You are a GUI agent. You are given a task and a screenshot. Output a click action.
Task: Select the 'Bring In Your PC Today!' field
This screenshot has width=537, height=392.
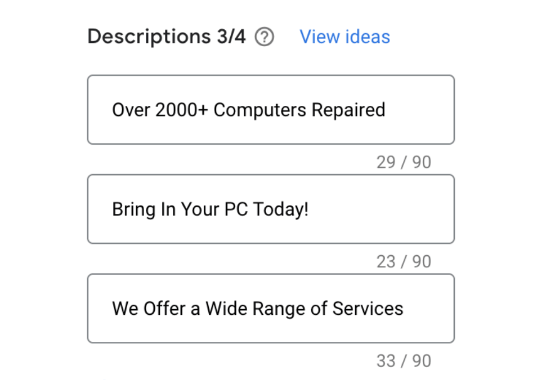click(270, 210)
